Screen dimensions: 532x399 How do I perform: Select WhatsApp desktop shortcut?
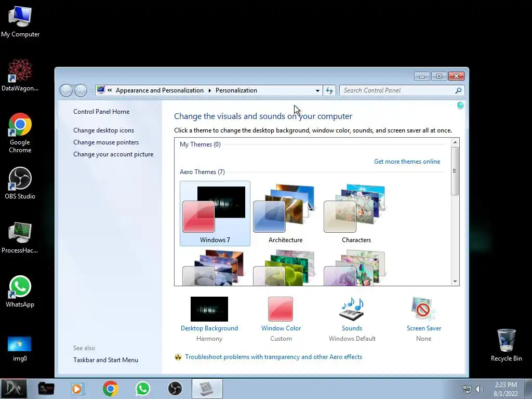[20, 291]
